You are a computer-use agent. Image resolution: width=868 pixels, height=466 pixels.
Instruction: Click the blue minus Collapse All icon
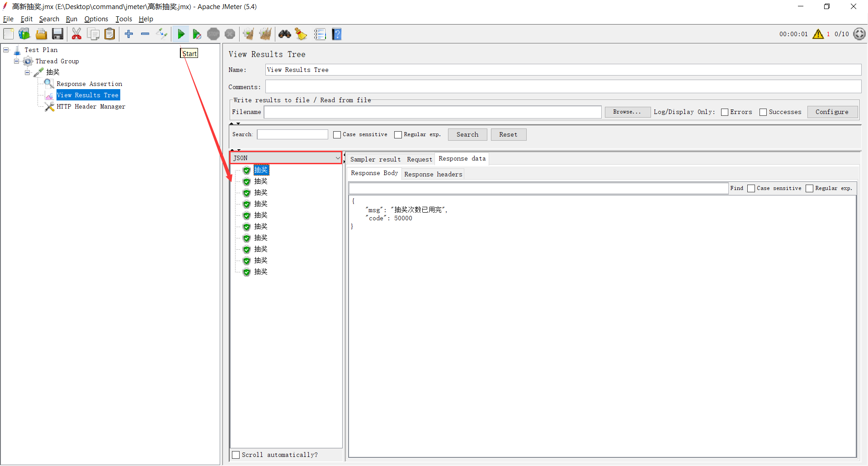[145, 34]
